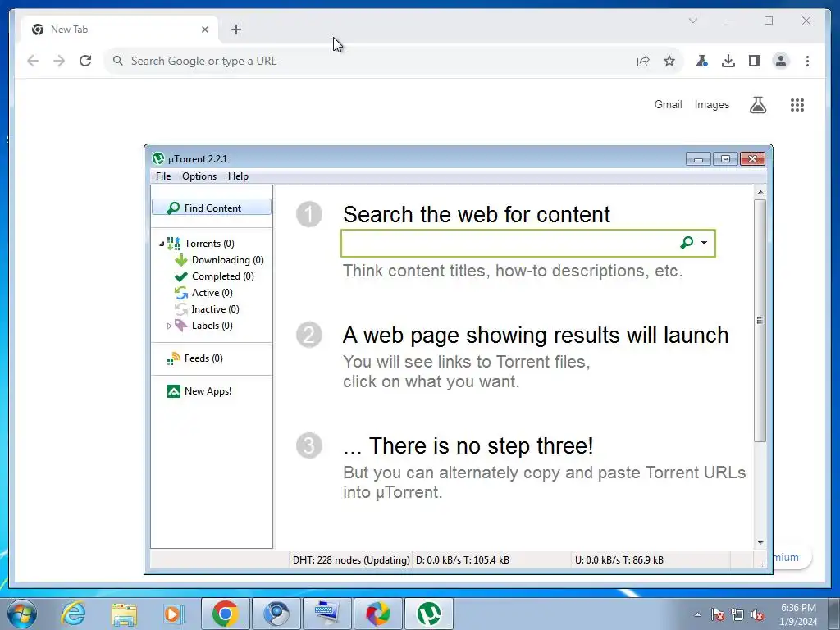Click the µTorrent logo in title bar
The image size is (840, 630).
pos(158,158)
